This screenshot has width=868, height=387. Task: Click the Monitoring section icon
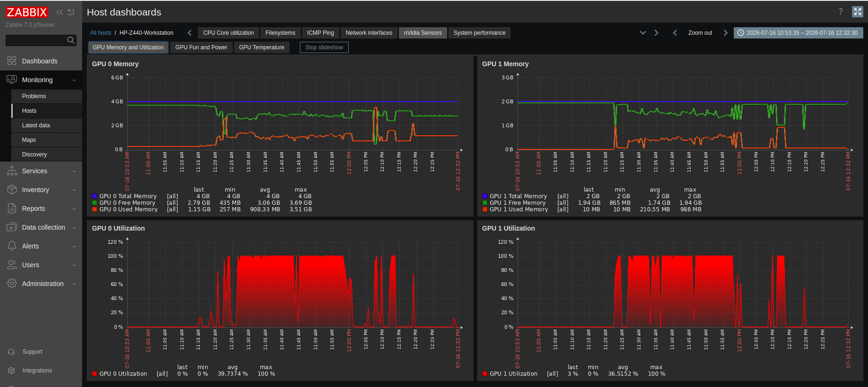12,79
